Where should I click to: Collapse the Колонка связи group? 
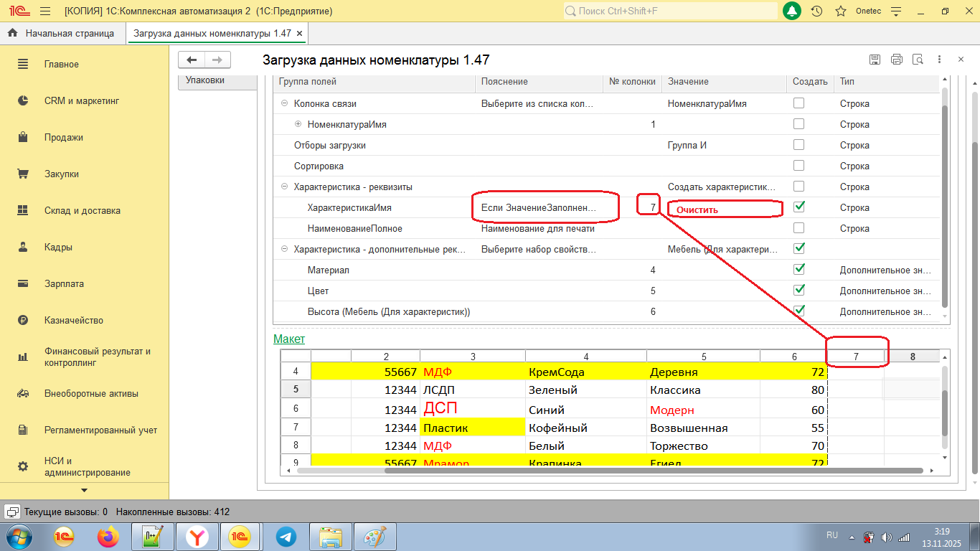pos(285,104)
